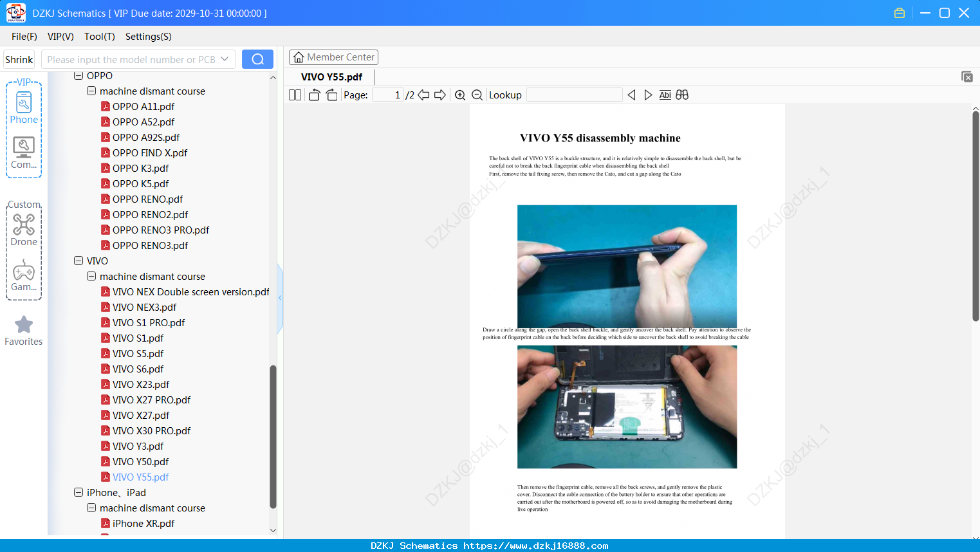Open the Member Center

pyautogui.click(x=333, y=57)
